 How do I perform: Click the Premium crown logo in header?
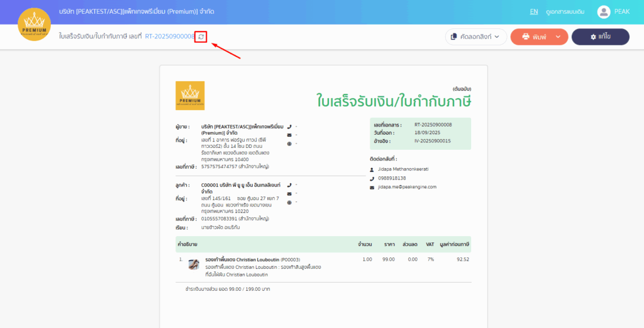click(x=35, y=25)
